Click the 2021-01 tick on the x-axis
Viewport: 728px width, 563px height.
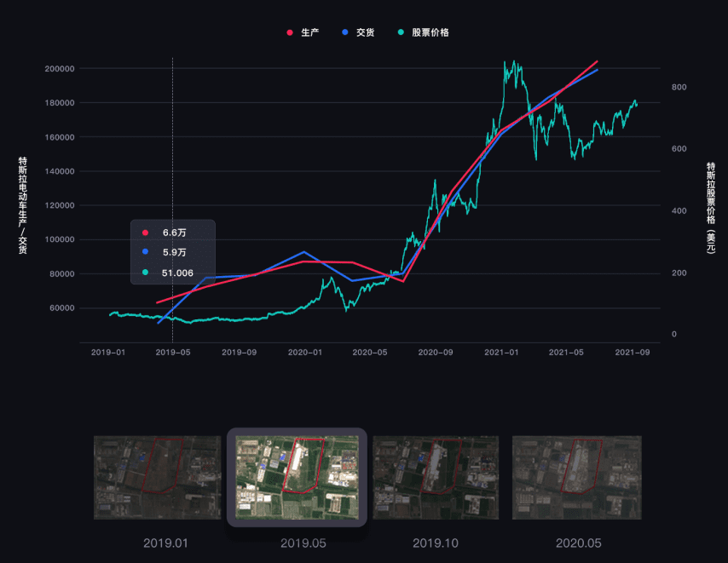click(x=501, y=352)
